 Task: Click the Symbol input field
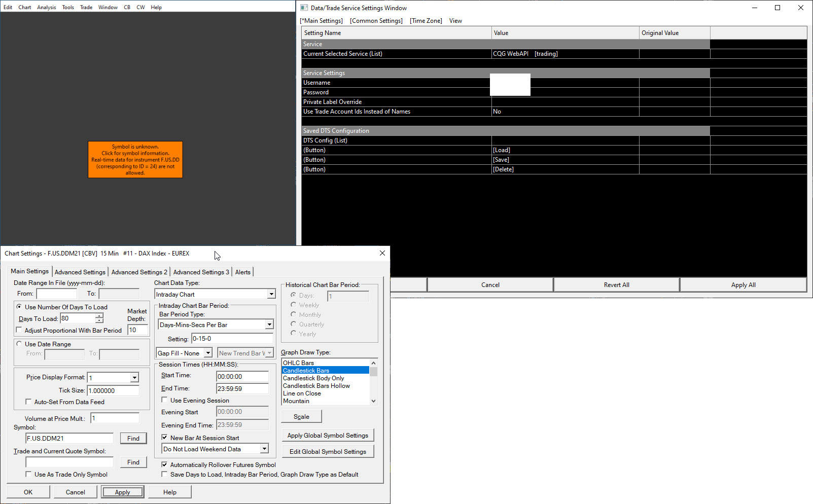[69, 438]
